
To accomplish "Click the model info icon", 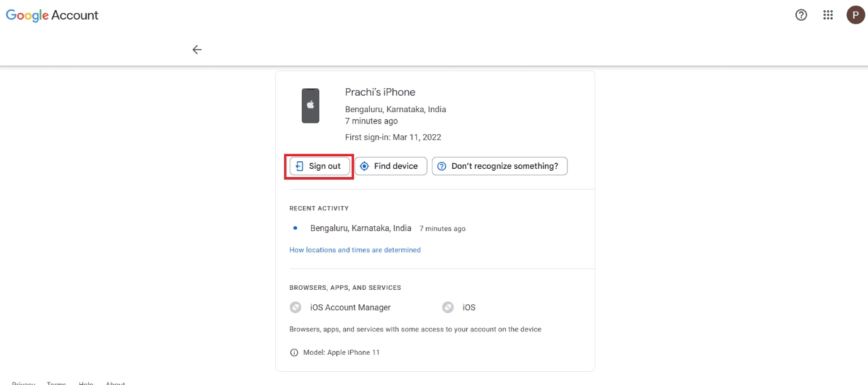I will 294,352.
